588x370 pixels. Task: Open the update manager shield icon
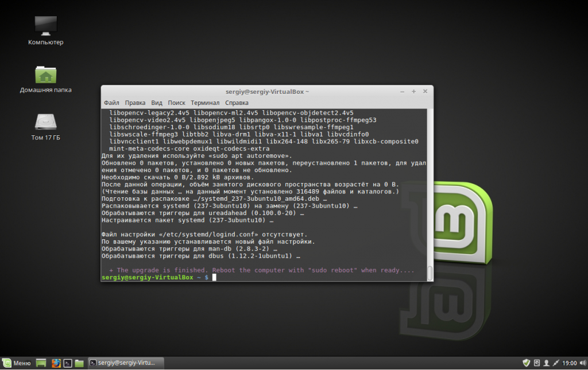pyautogui.click(x=526, y=363)
